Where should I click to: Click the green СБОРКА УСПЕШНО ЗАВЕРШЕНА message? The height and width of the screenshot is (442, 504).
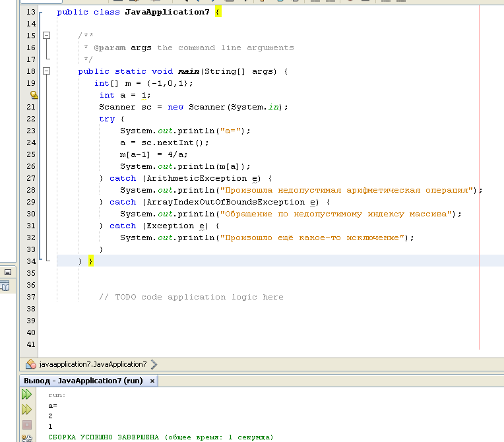click(x=160, y=437)
